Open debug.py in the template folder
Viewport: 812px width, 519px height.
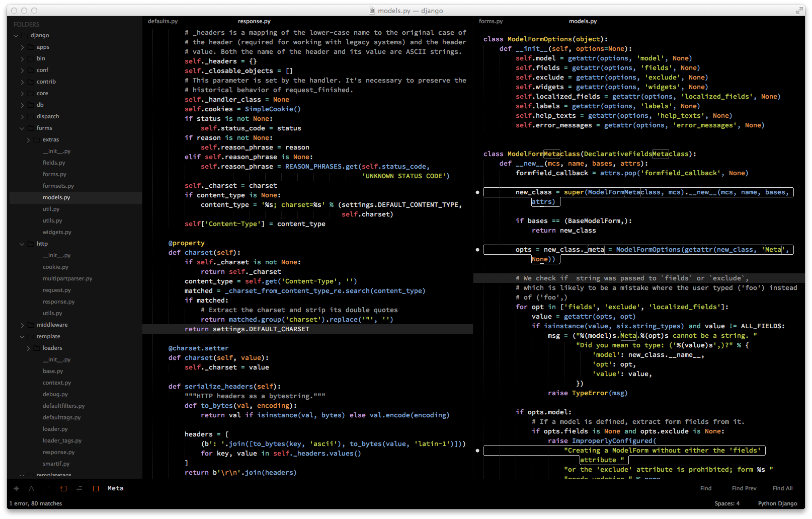click(55, 394)
